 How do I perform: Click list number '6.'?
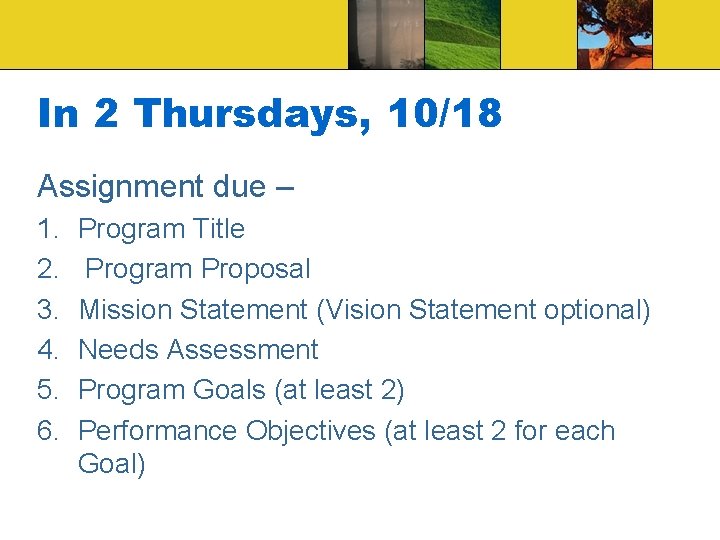(x=48, y=431)
